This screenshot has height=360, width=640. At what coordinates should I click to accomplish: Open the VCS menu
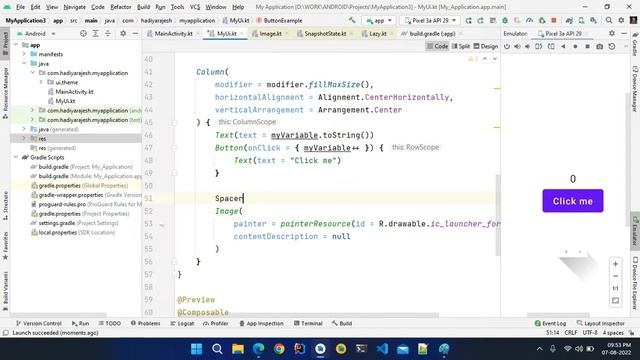tap(195, 7)
